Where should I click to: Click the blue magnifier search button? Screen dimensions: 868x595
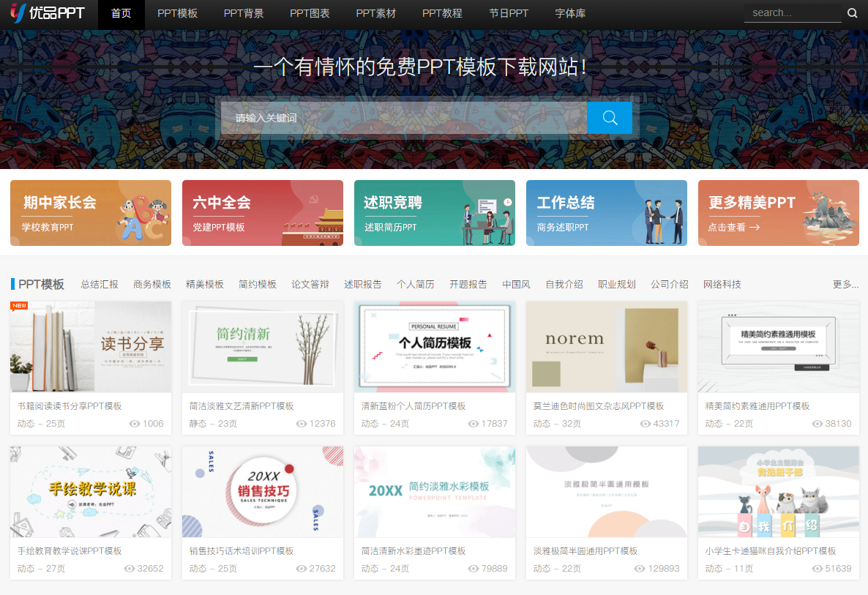(x=609, y=118)
